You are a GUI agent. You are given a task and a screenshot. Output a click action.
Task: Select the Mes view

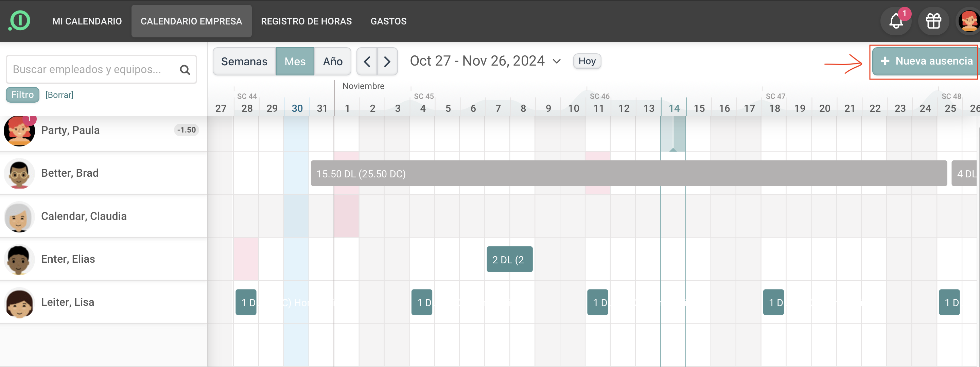click(295, 61)
